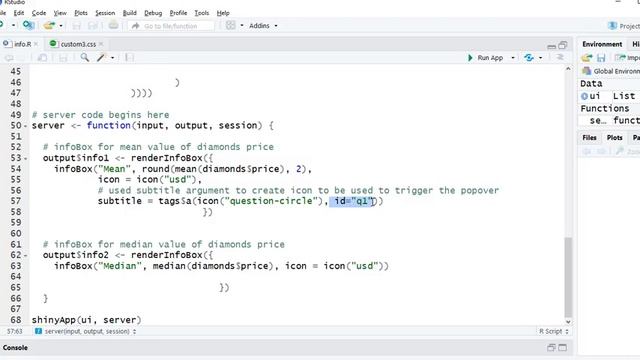Click the open file folder icon

49,26
